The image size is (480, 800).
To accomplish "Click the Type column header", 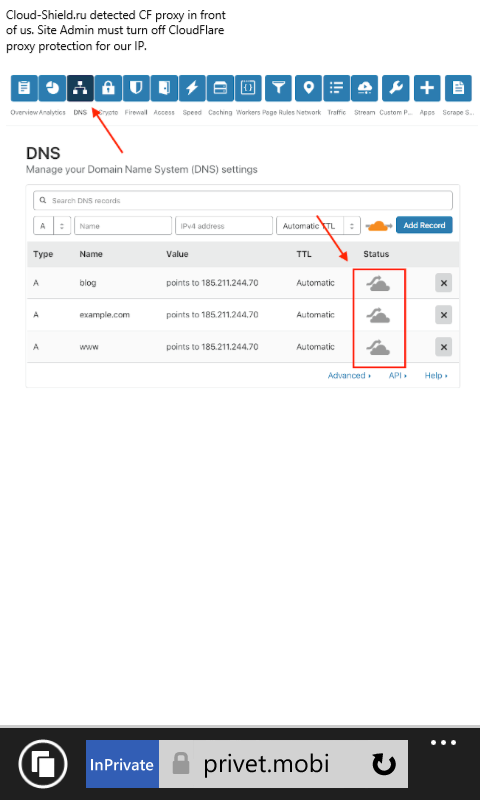I will click(x=43, y=254).
